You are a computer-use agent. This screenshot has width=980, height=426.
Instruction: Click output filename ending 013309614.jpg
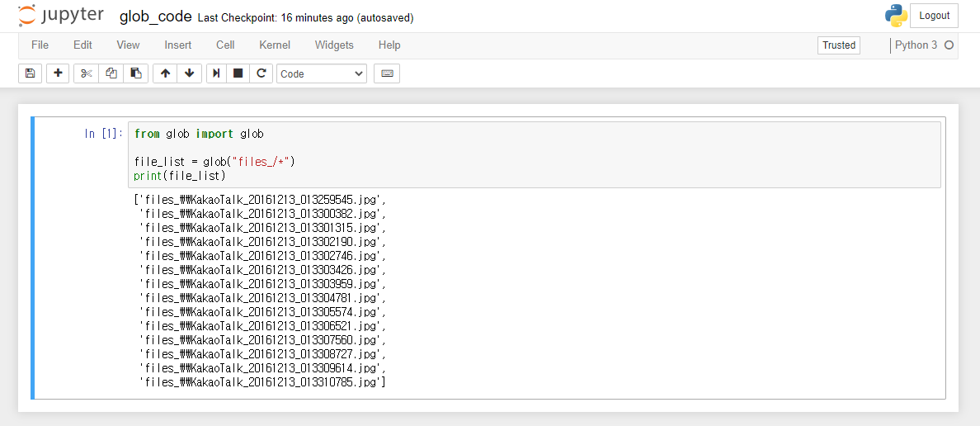263,368
